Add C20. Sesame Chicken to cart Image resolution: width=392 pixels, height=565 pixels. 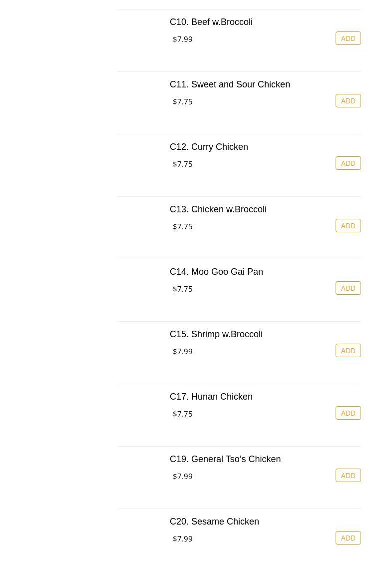click(x=348, y=538)
